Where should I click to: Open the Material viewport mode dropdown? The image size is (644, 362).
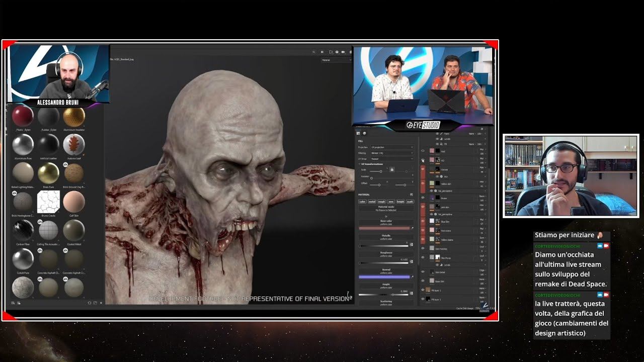[337, 60]
